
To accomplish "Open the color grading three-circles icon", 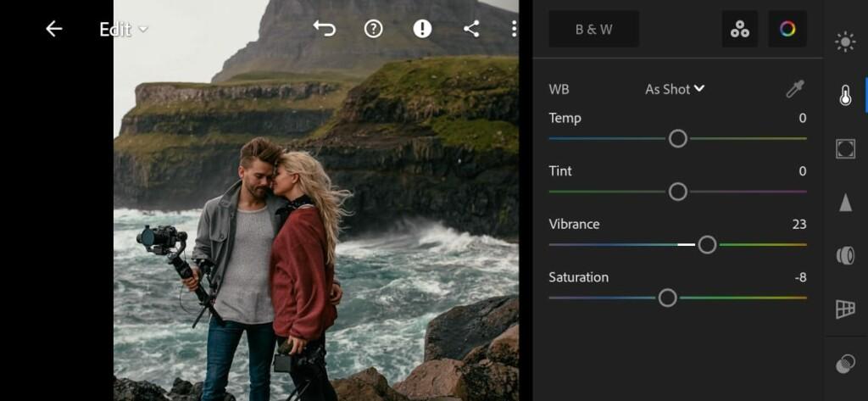I will [x=739, y=29].
